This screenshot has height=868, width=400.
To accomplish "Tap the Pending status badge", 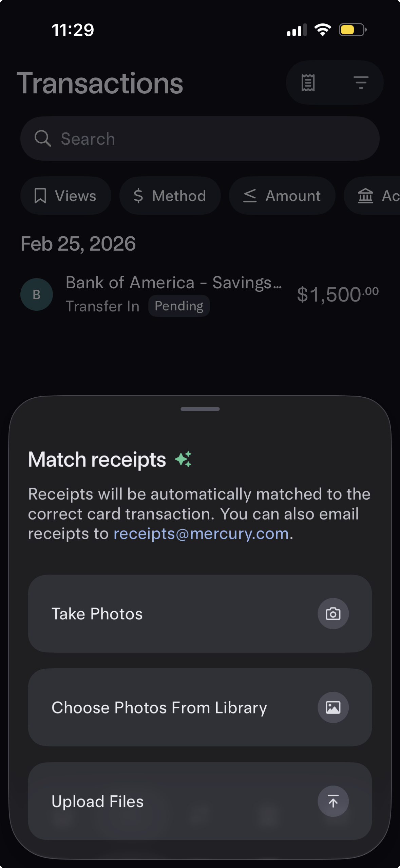I will (x=179, y=306).
